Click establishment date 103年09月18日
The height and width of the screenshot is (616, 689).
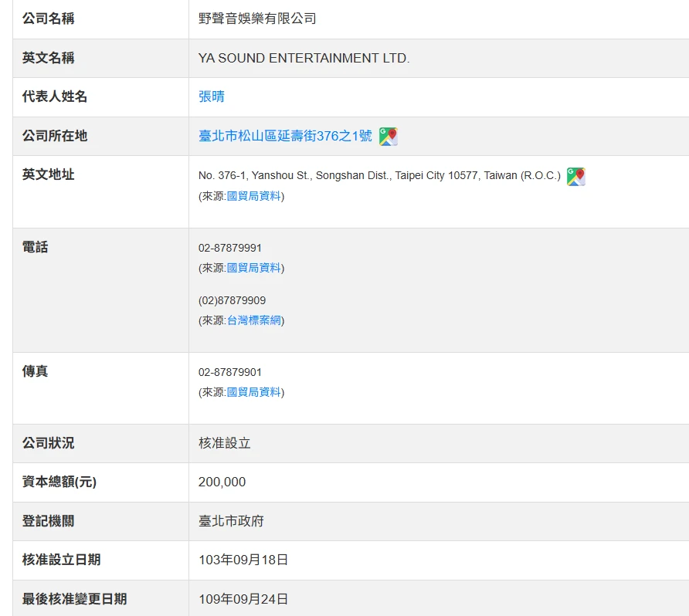point(243,560)
